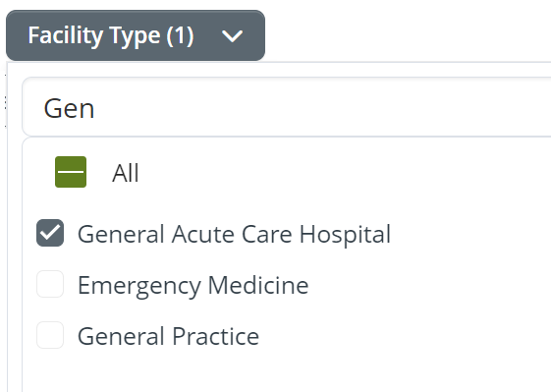
Task: Uncheck the General Acute Care Hospital checkbox
Action: [50, 233]
